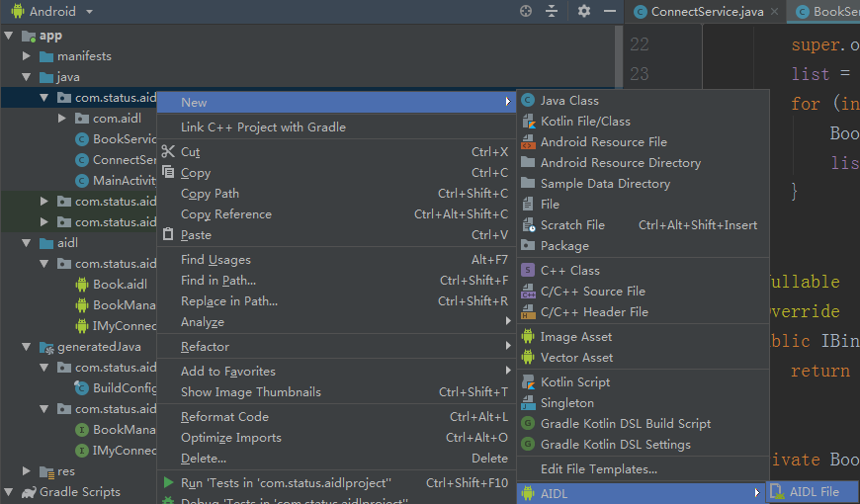The image size is (860, 504).
Task: Open project panel settings gear
Action: [583, 11]
